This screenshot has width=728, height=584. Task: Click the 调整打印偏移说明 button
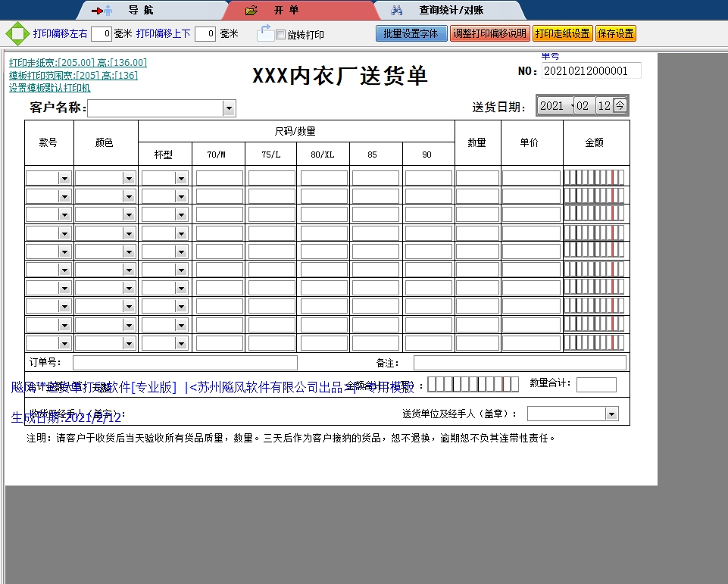pos(489,34)
